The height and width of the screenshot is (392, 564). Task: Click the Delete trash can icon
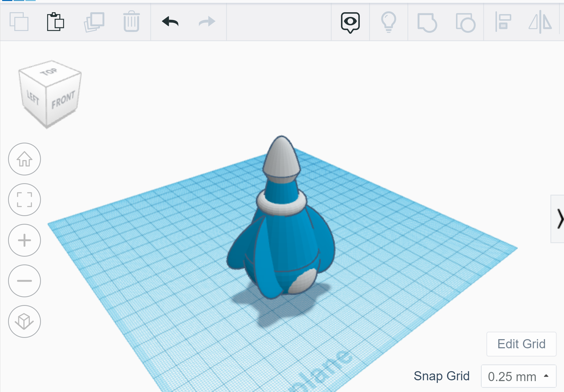(131, 21)
